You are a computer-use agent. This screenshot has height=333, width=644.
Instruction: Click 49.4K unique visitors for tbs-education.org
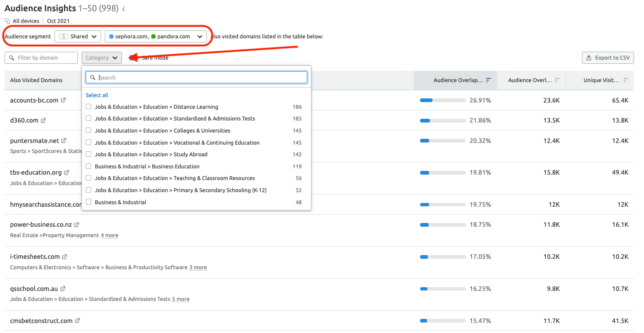click(620, 173)
